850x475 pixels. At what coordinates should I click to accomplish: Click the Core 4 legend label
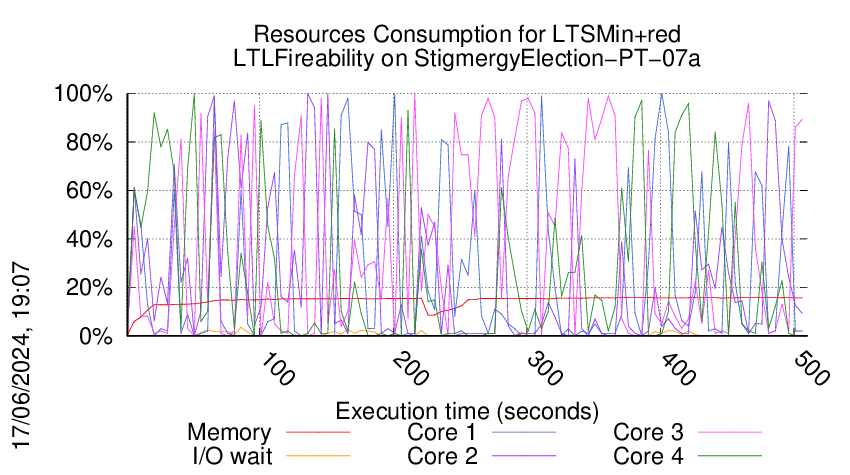point(648,456)
